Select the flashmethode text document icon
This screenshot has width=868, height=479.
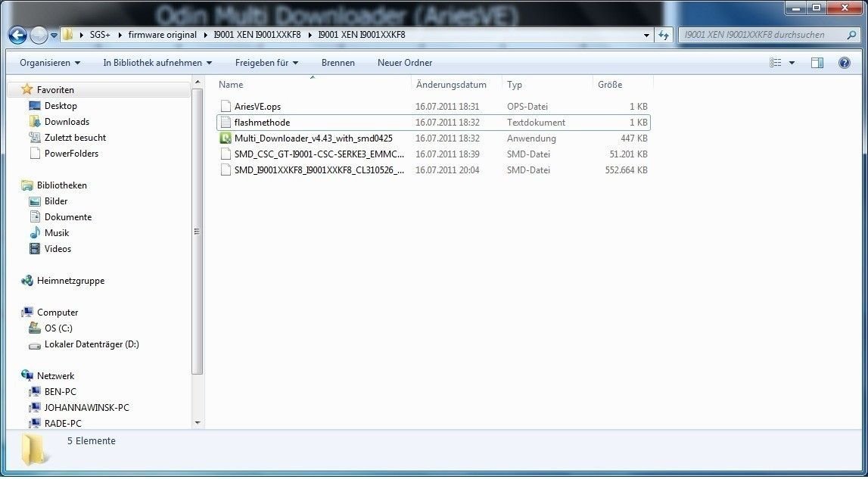pos(226,123)
